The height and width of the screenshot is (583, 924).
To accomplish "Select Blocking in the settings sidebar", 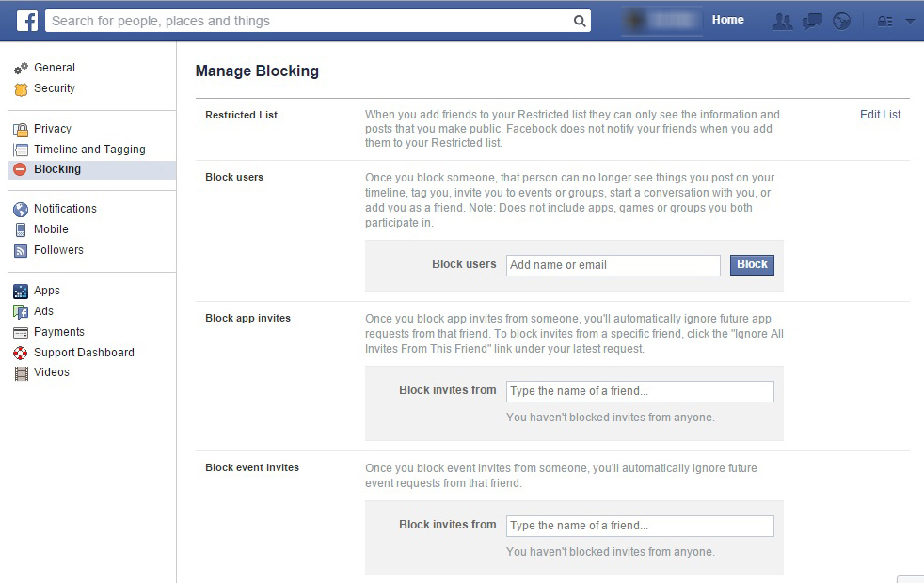I will point(56,169).
